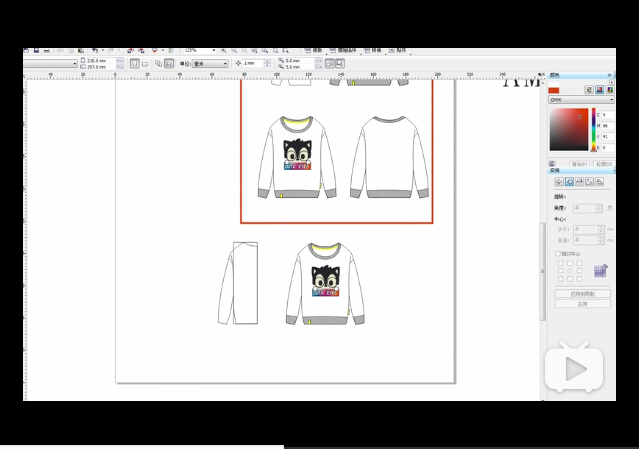Adjust the nudge distance spinner arrows
This screenshot has height=449, width=639.
(x=267, y=63)
